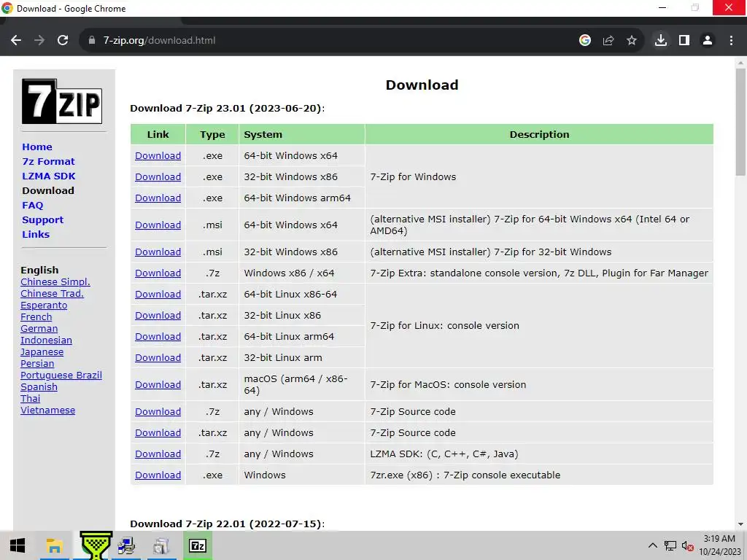The width and height of the screenshot is (747, 560).
Task: Open Chrome profile menu
Action: (x=708, y=41)
